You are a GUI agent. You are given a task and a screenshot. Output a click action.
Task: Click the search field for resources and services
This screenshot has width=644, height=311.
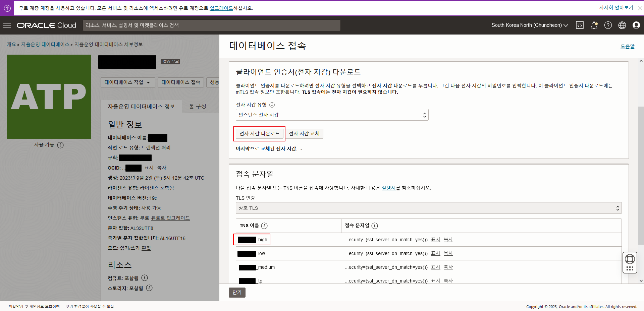(212, 25)
